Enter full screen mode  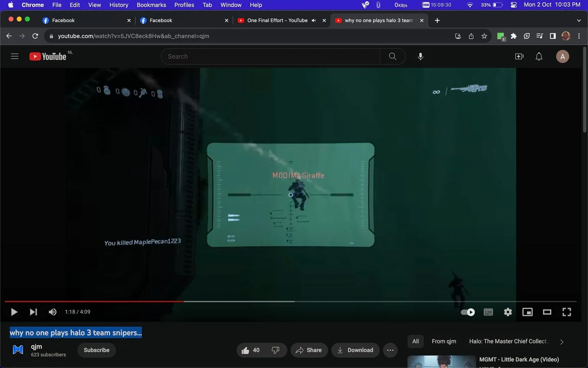coord(567,312)
